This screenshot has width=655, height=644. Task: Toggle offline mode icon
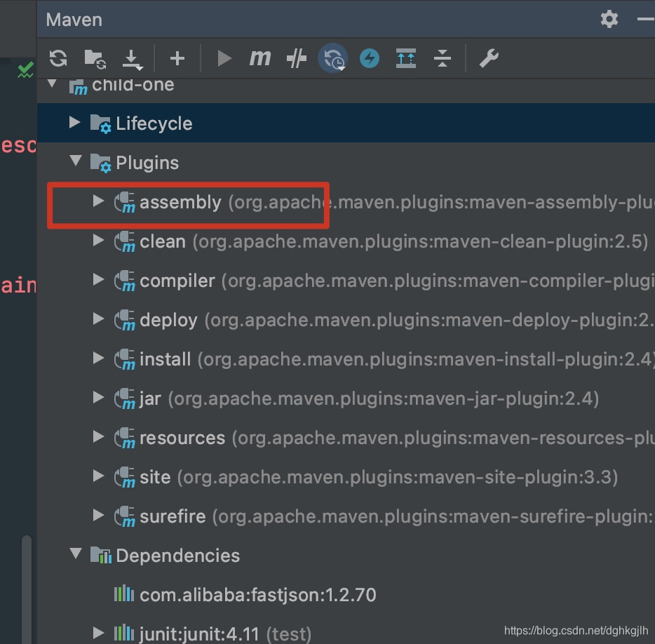click(297, 58)
